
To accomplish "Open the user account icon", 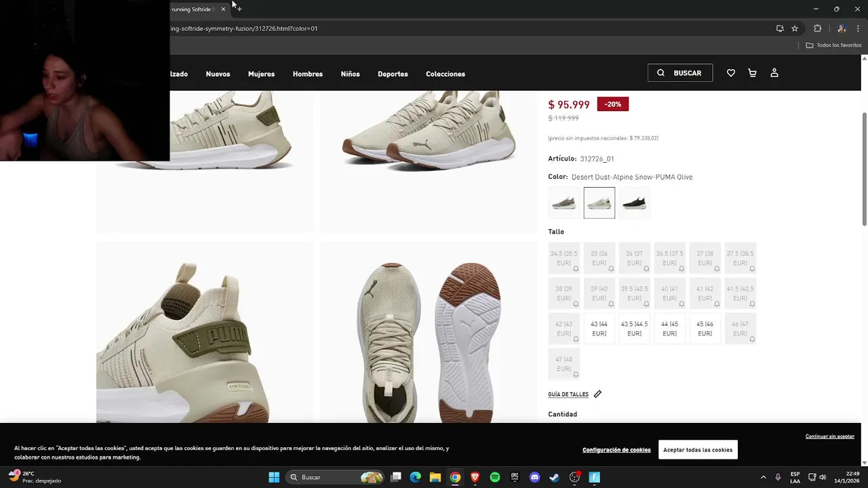I will point(774,73).
